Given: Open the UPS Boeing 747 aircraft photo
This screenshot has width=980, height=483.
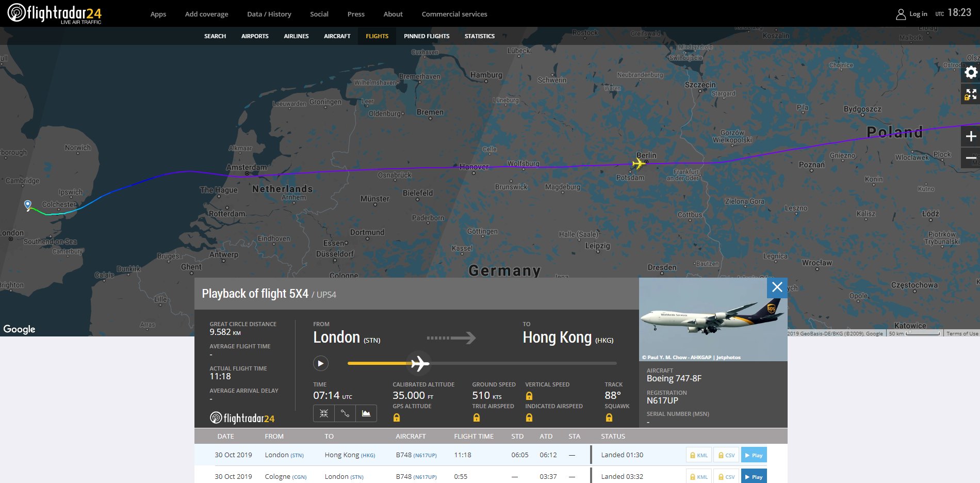Looking at the screenshot, I should coord(713,319).
